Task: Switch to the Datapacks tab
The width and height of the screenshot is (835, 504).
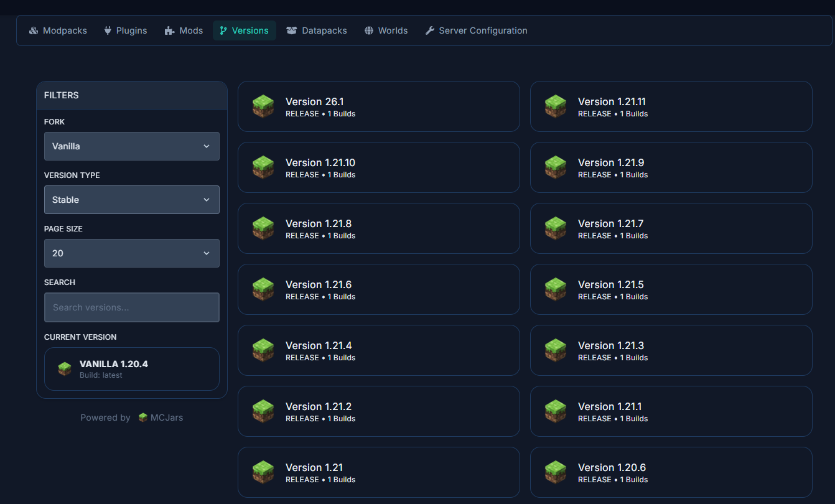Action: click(x=317, y=30)
